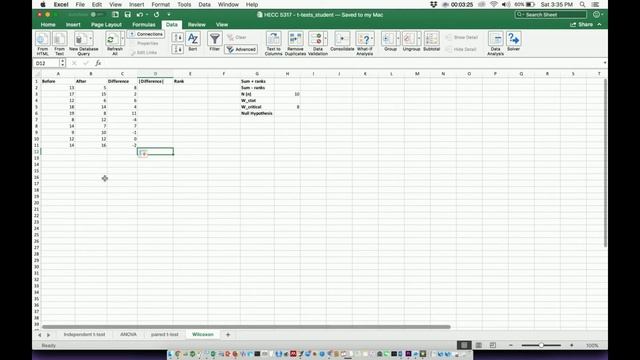This screenshot has width=640, height=360.
Task: Switch to paired t-test sheet tab
Action: coord(164,334)
